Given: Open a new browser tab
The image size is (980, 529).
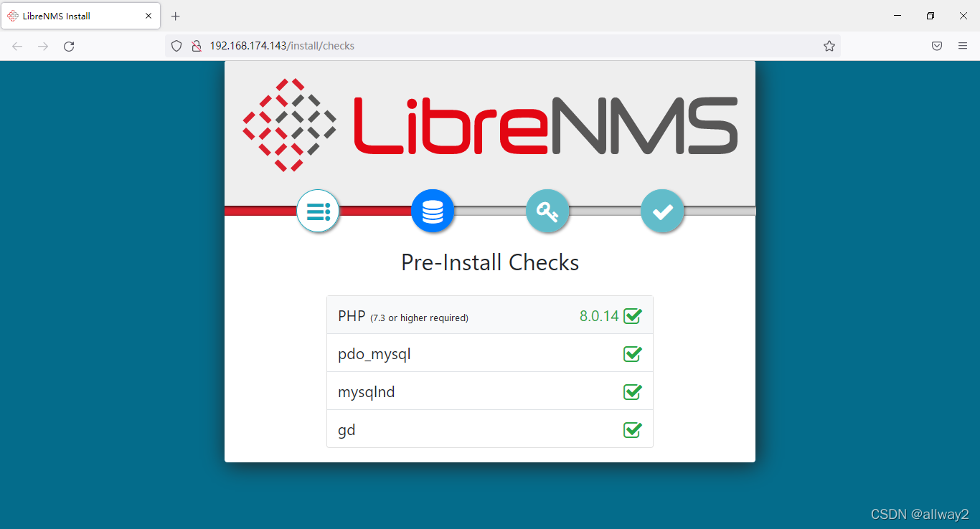Looking at the screenshot, I should 176,16.
